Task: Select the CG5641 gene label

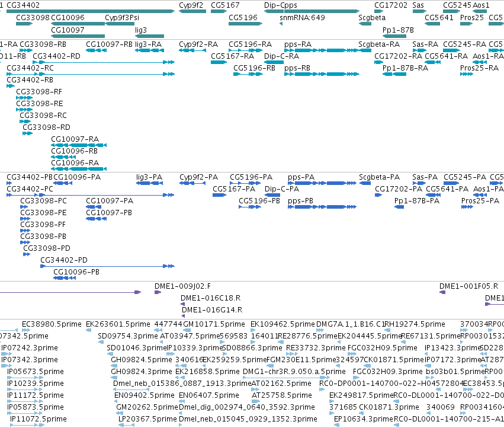Action: 439,17
